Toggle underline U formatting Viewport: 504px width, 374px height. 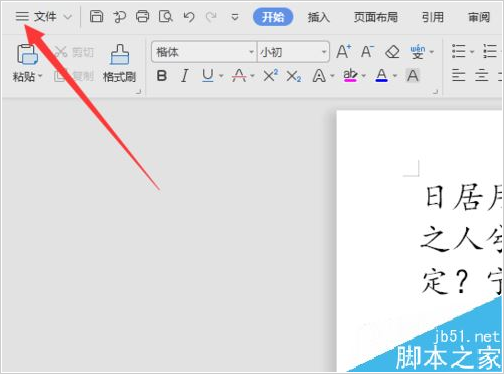tap(208, 76)
